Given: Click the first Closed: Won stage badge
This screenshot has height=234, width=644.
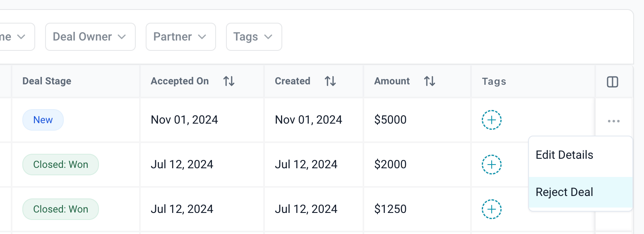Looking at the screenshot, I should click(x=60, y=165).
